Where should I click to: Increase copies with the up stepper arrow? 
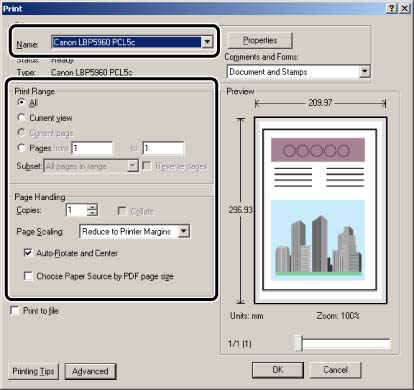pos(92,207)
